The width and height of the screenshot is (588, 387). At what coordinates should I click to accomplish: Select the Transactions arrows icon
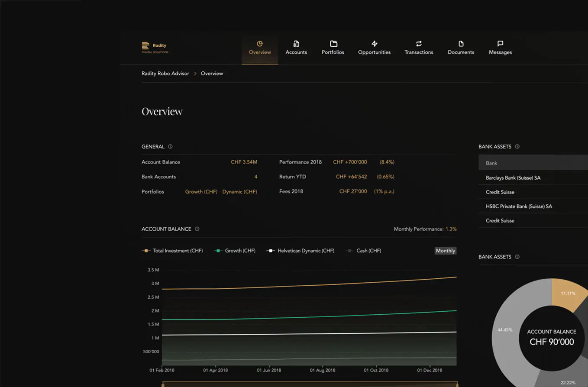click(x=419, y=44)
